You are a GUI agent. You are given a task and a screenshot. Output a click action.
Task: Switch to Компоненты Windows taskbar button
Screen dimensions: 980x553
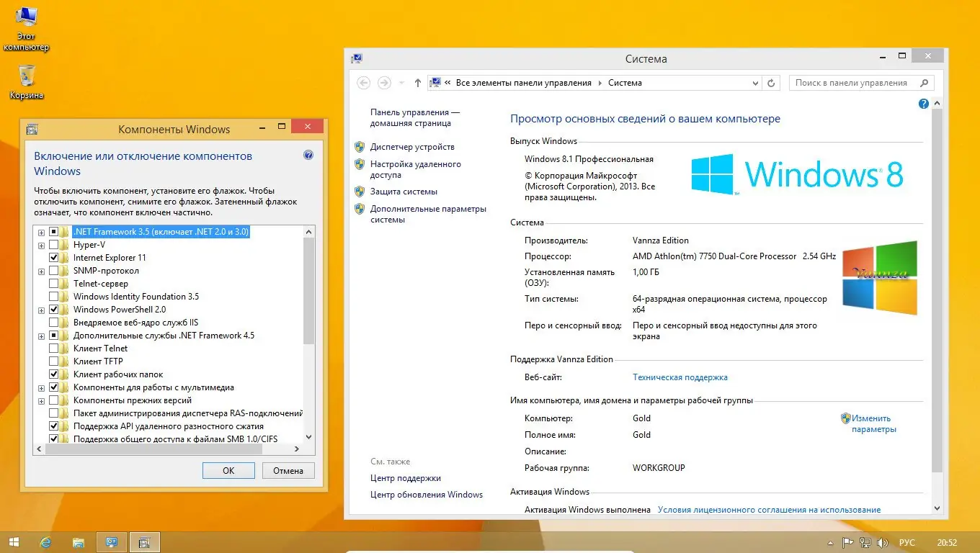point(144,541)
